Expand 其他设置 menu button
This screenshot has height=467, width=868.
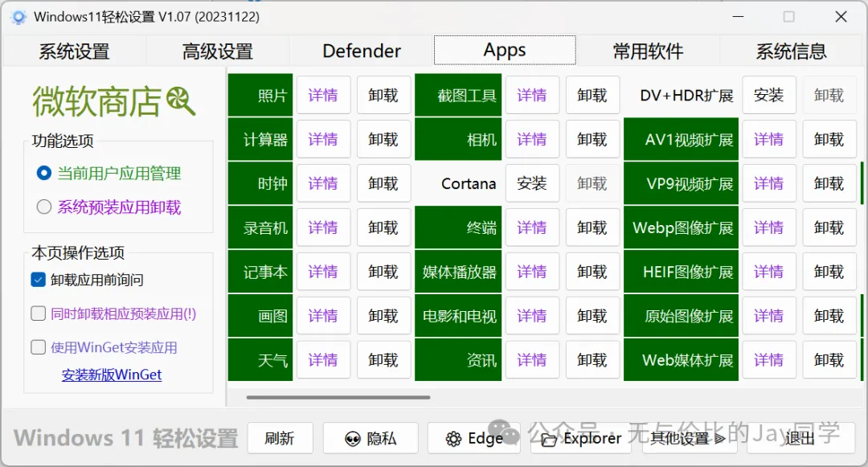(x=690, y=438)
